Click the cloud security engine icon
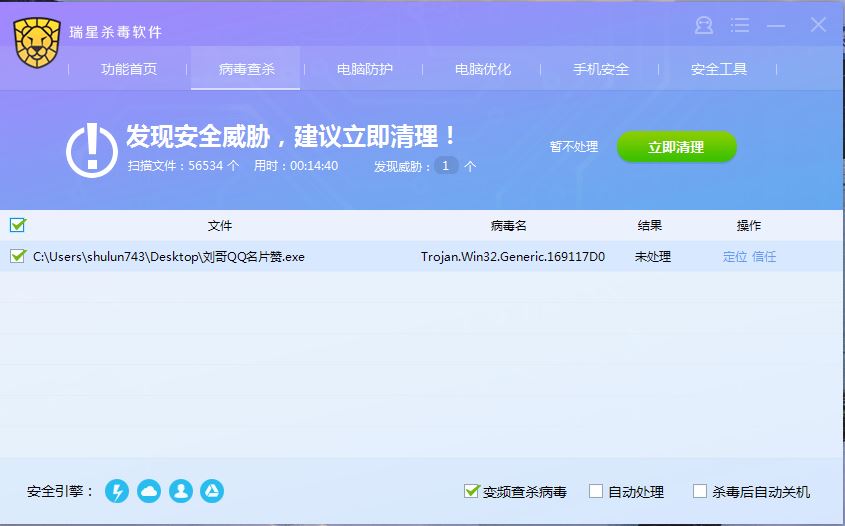Screen dimensions: 845x526 [x=149, y=491]
